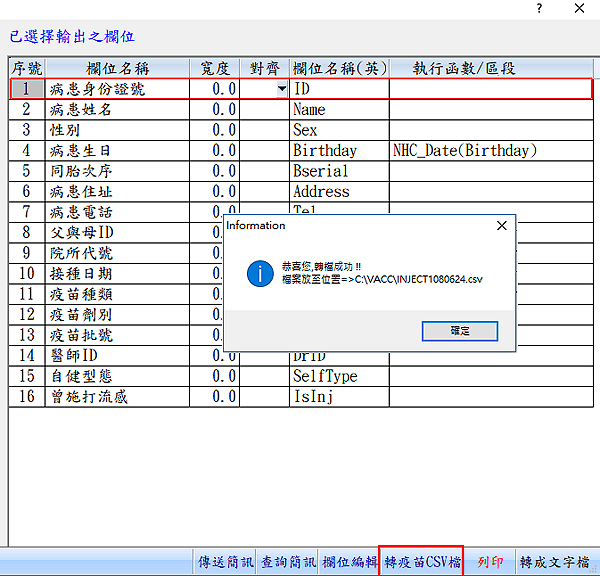
Task: Click the SelfType English name cell
Action: tap(339, 377)
